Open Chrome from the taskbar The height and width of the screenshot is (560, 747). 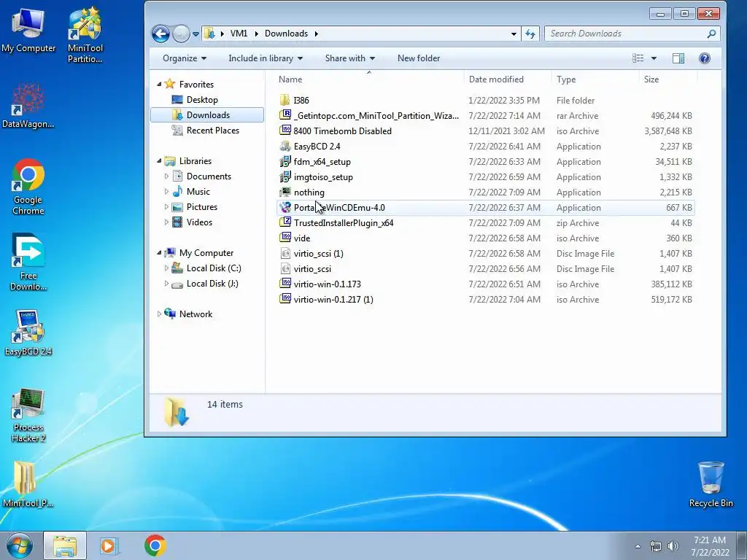click(155, 545)
